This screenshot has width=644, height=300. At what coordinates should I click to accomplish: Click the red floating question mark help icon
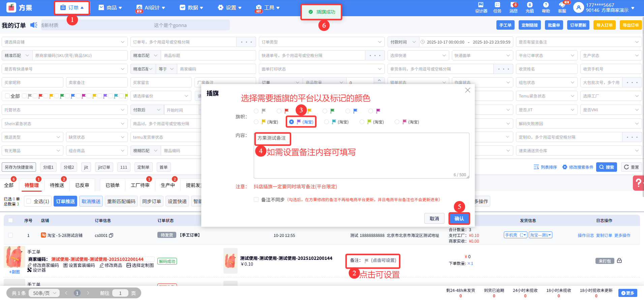[x=638, y=183]
